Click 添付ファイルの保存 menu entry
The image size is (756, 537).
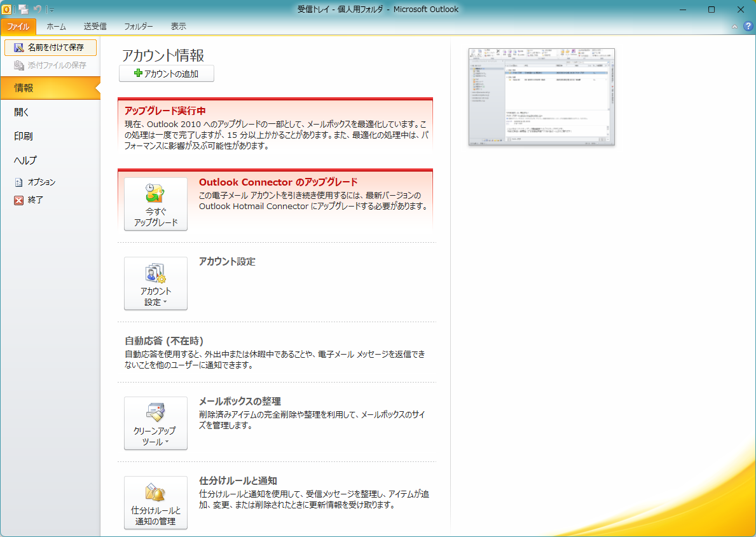point(51,65)
